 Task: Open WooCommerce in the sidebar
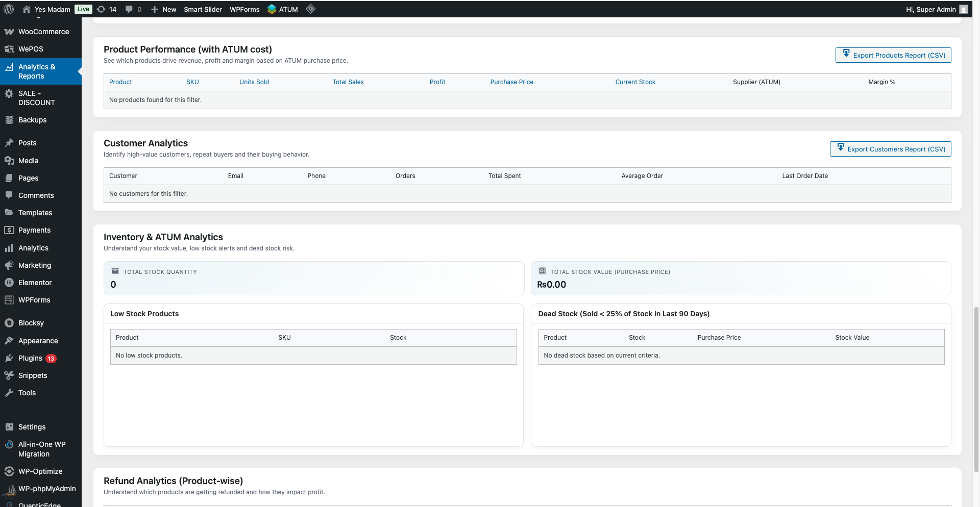tap(43, 32)
